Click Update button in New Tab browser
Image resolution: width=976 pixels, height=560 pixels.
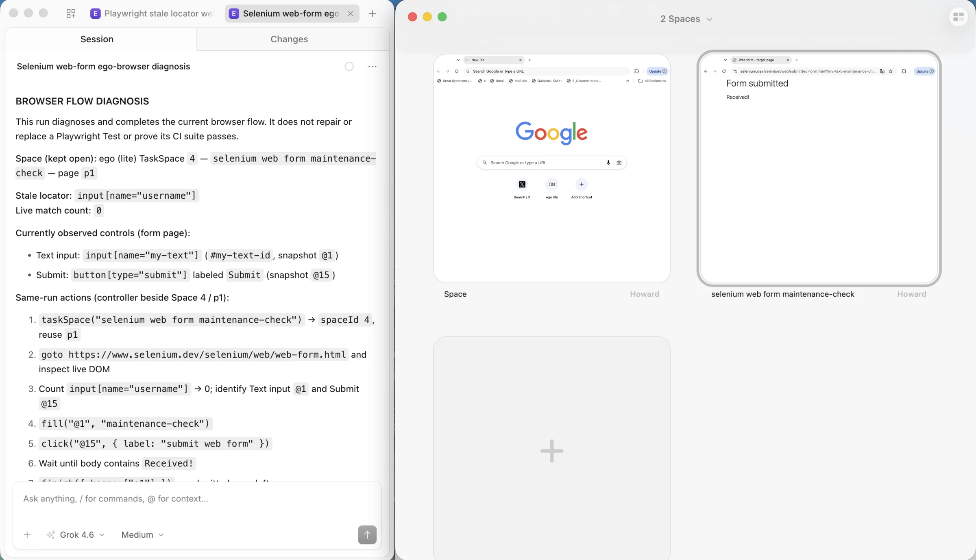(x=657, y=71)
